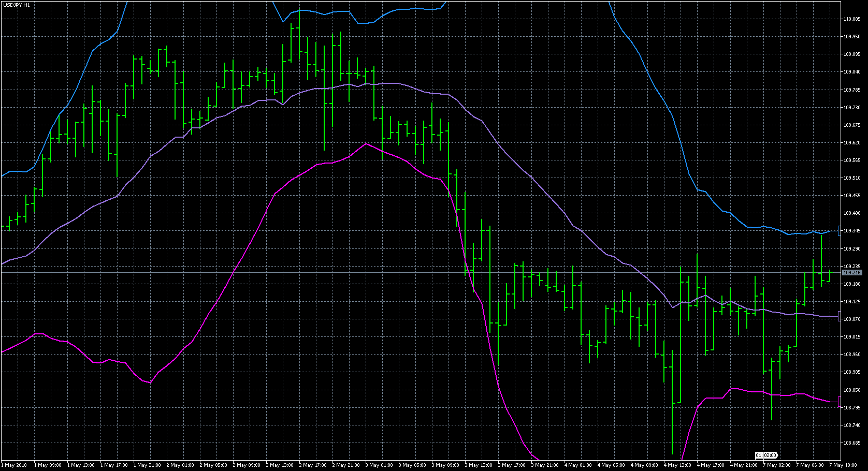Click the '2 May 09:00' time label
The image size is (868, 471).
[247, 465]
